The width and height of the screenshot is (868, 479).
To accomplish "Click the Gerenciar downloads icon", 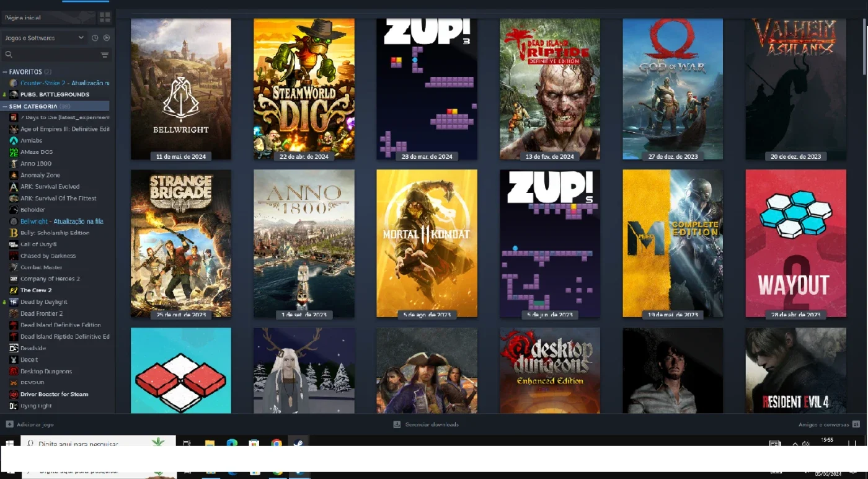I will click(x=397, y=424).
